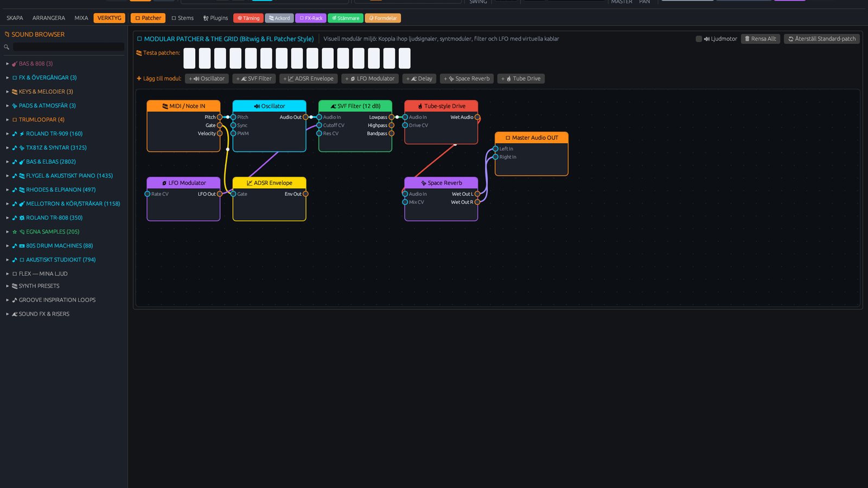Click the flame icon on Tube-style Drive
868x488 pixels.
click(420, 106)
